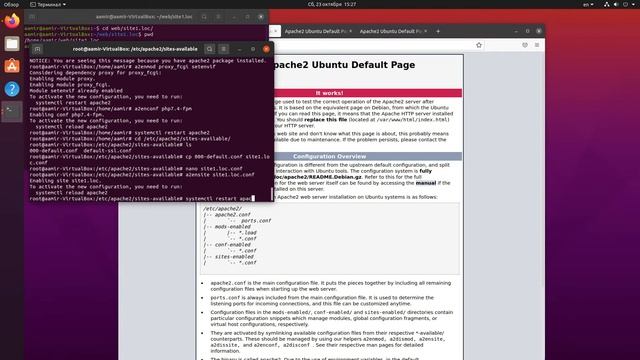This screenshot has height=360, width=640.
Task: Follow the manual link on Apache page
Action: tap(426, 183)
